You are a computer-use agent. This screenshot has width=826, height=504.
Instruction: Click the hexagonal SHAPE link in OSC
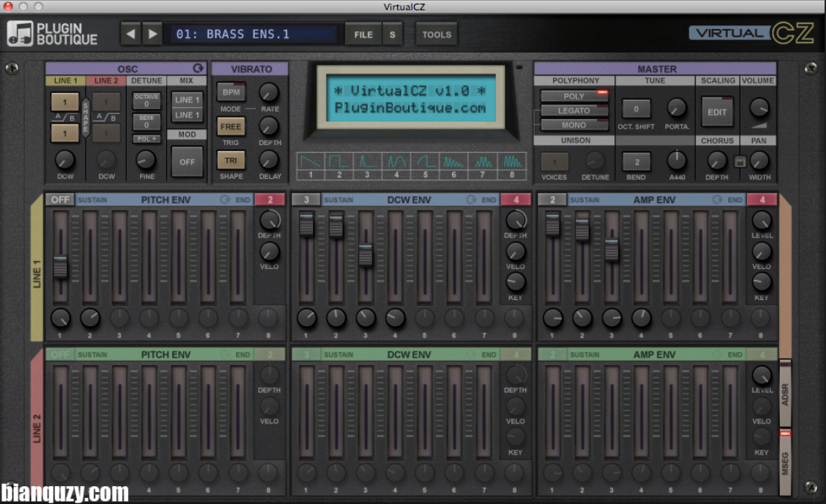click(x=86, y=118)
